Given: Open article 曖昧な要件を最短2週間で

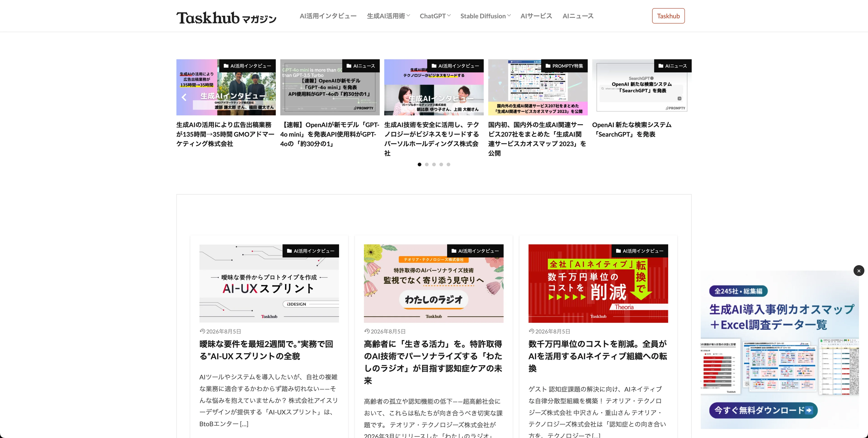Looking at the screenshot, I should (x=266, y=350).
